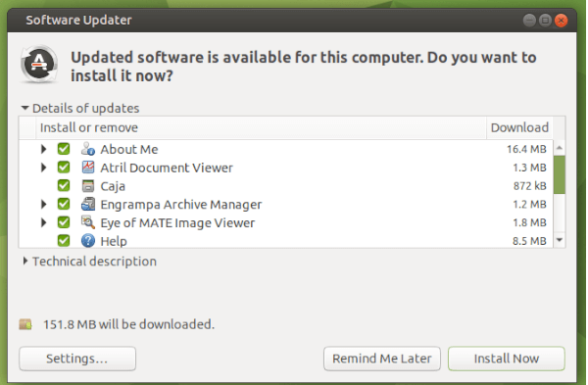Image resolution: width=588 pixels, height=385 pixels.
Task: Click the blue Help question mark icon
Action: tap(88, 241)
